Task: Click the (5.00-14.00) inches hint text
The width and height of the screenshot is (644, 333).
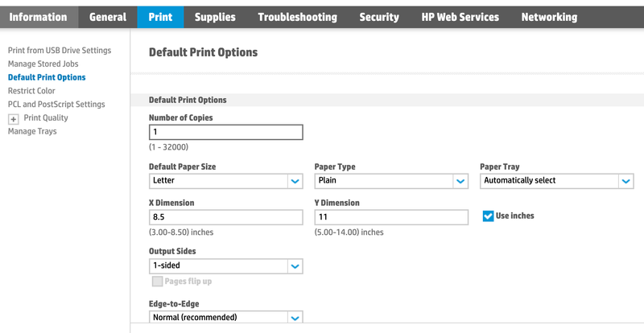Action: (349, 232)
